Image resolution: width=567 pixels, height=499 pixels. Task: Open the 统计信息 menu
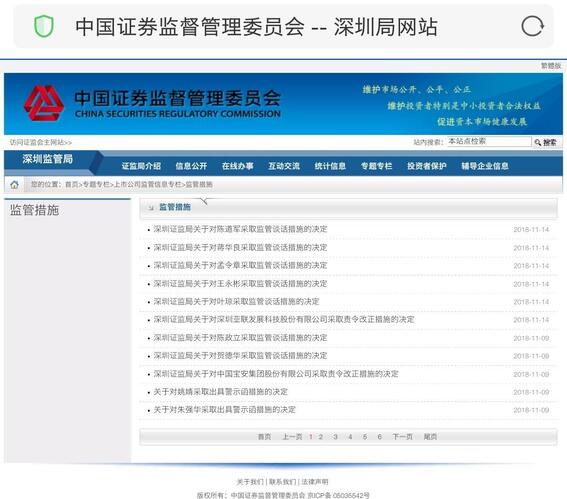tap(330, 166)
